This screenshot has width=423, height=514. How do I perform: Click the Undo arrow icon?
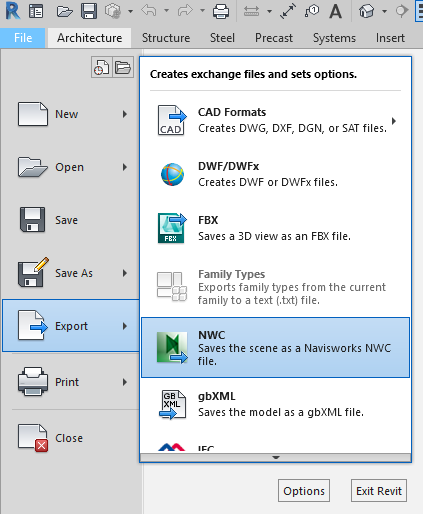(149, 11)
